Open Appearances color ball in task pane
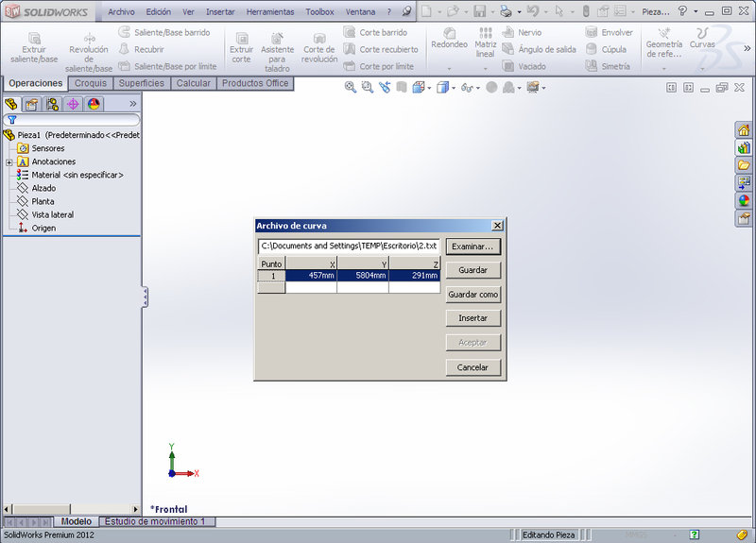The width and height of the screenshot is (756, 543). (x=744, y=200)
